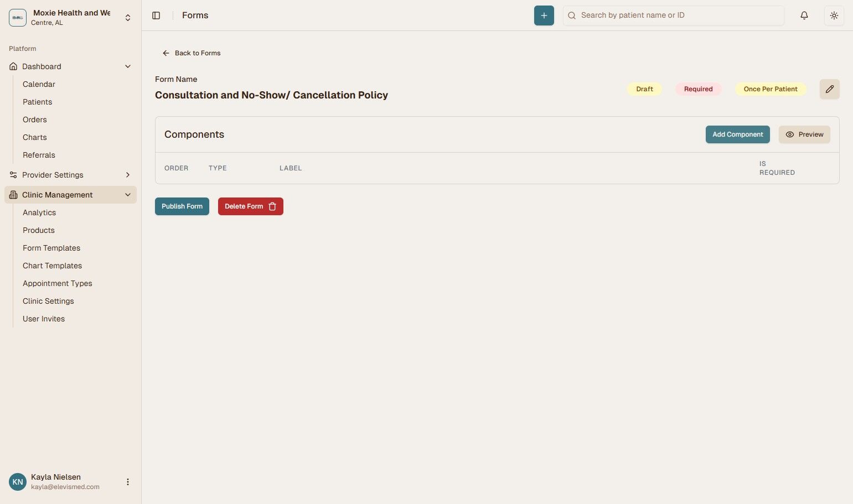The image size is (853, 504).
Task: Click the patient search field
Action: [673, 15]
